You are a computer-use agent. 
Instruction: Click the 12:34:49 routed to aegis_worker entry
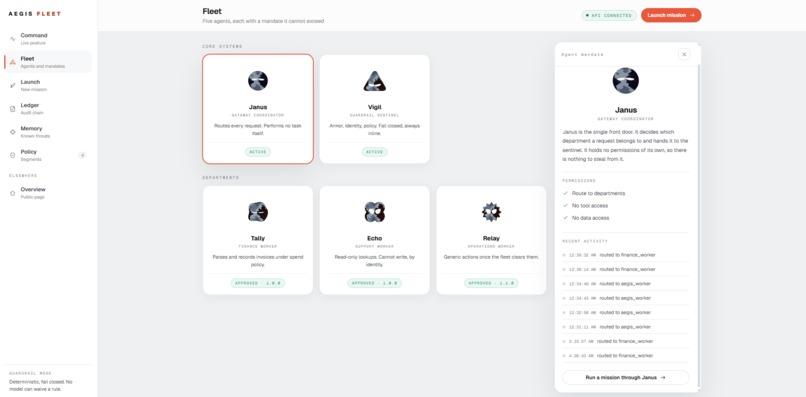(x=626, y=284)
